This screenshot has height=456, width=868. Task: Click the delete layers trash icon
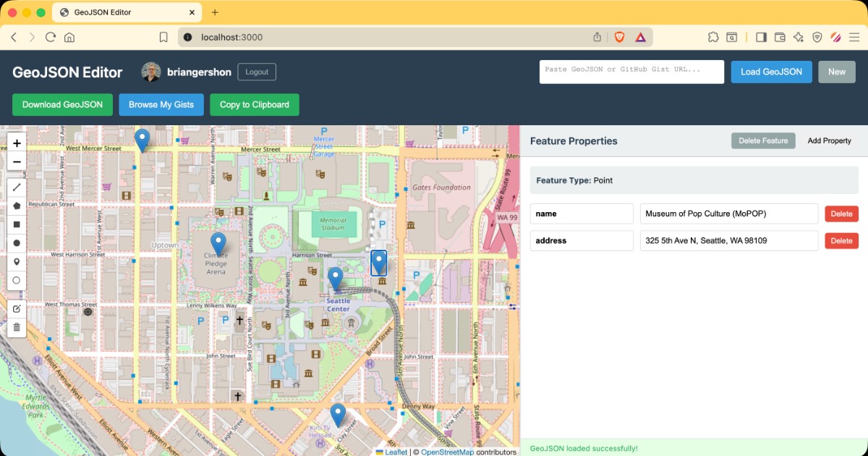[17, 327]
